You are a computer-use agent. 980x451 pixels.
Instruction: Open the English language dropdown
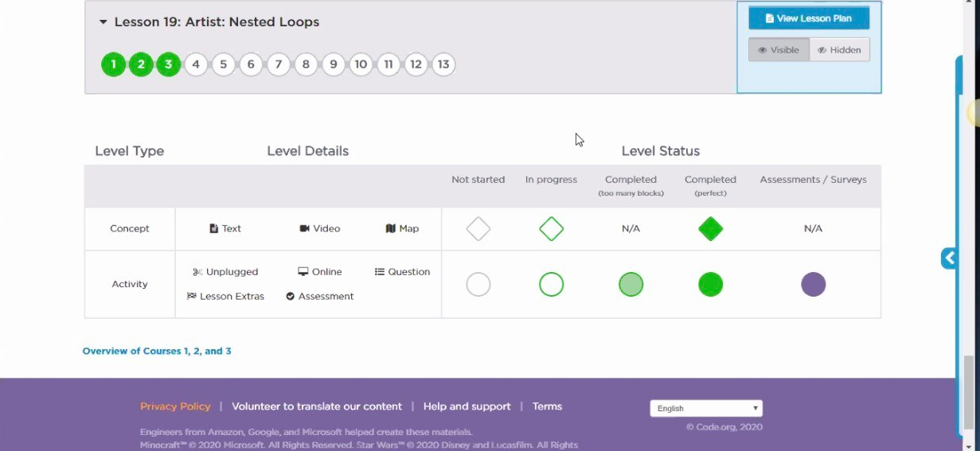[x=706, y=408]
